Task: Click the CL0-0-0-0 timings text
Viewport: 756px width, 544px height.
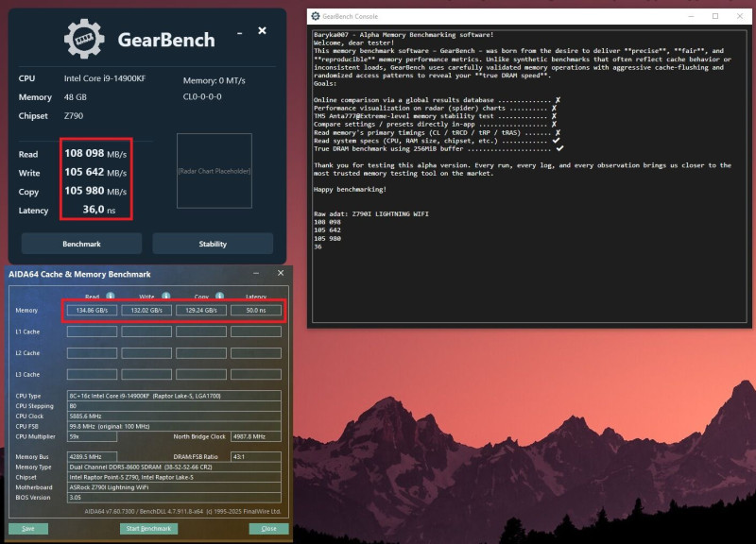Action: [202, 97]
